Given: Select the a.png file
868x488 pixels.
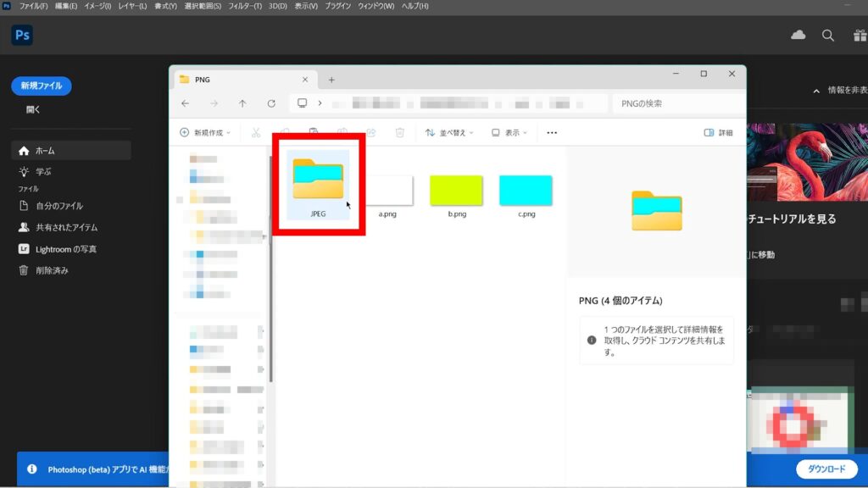Looking at the screenshot, I should pos(387,196).
